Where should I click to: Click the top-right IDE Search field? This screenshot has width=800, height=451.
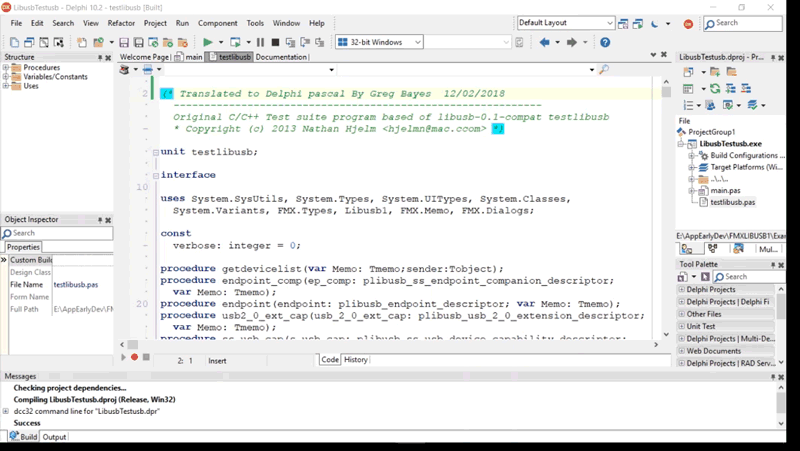(x=743, y=23)
